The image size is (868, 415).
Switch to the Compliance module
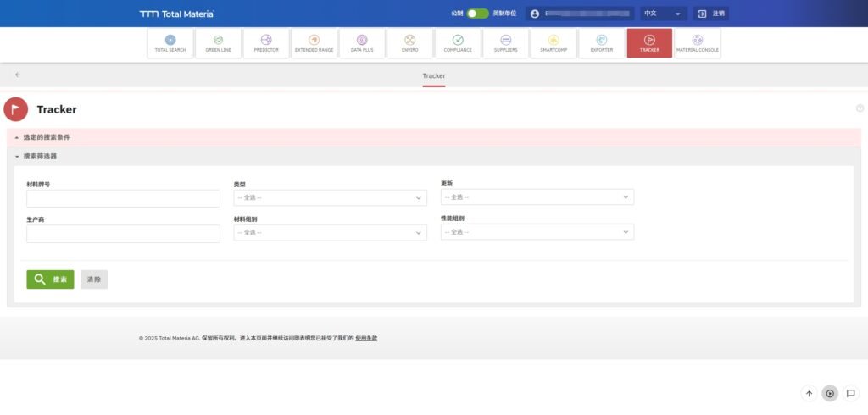coord(458,43)
